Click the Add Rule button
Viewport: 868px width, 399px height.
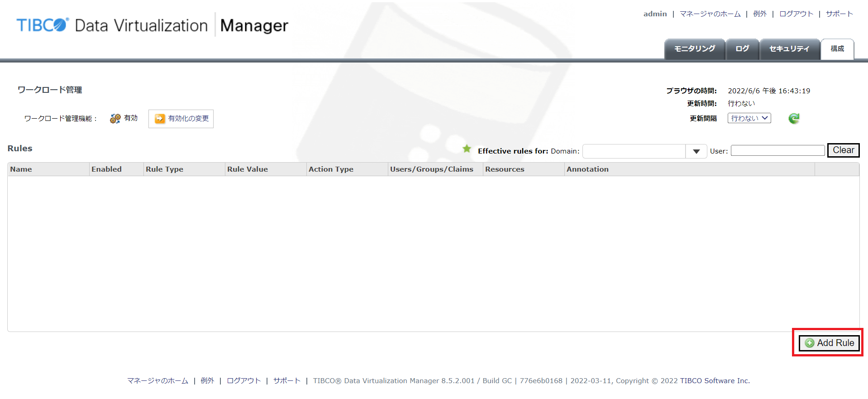click(x=829, y=343)
